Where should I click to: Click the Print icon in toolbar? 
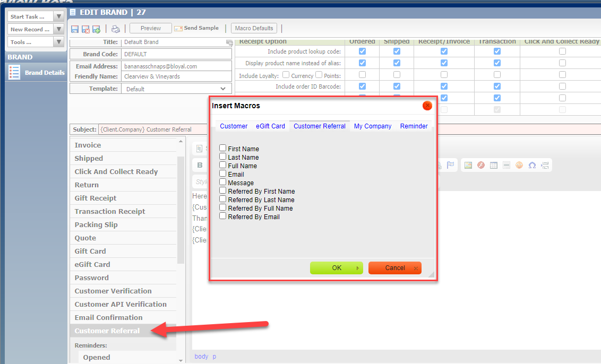[x=115, y=29]
